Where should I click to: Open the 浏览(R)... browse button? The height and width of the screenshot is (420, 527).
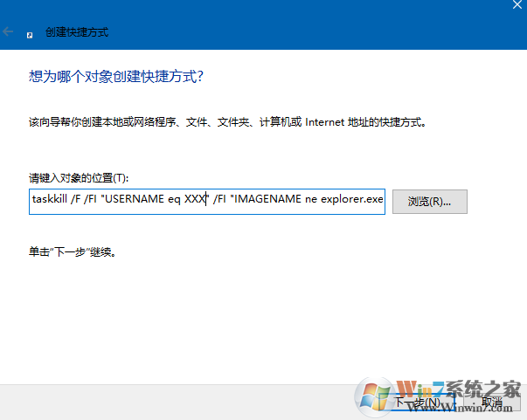[x=430, y=202]
